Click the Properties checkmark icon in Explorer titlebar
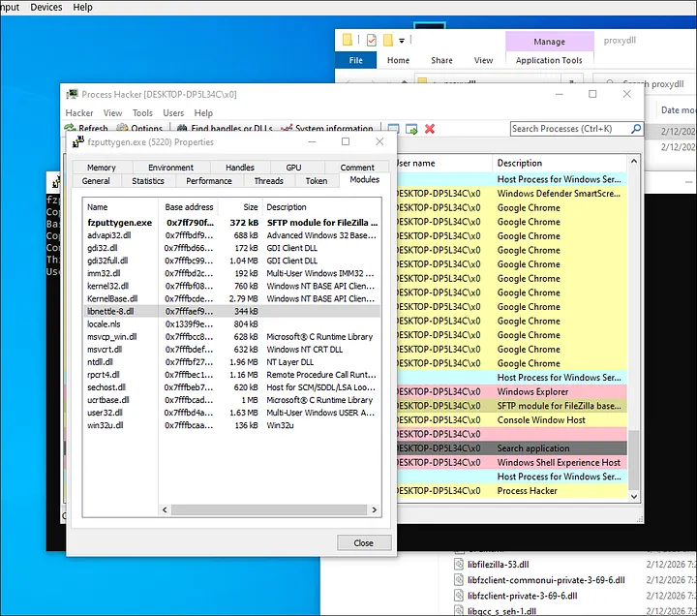 tap(371, 40)
